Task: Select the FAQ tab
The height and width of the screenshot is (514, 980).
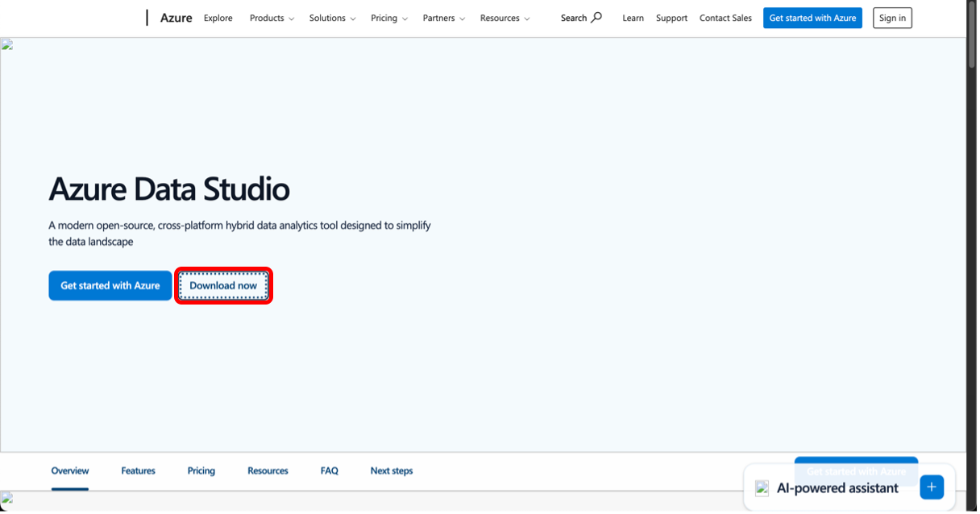Action: tap(329, 471)
